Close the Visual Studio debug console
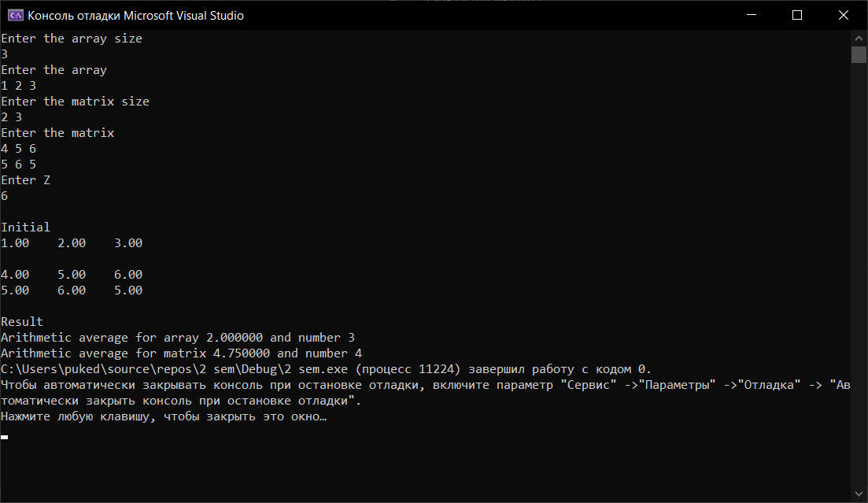This screenshot has height=503, width=868. [x=842, y=15]
